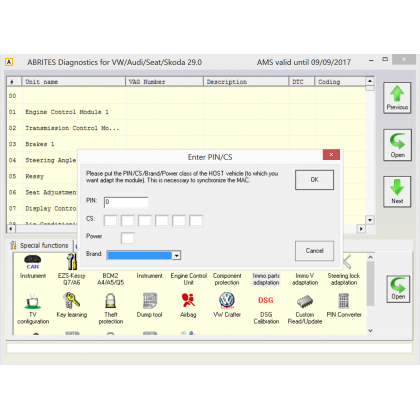Select the Transmission Control row
This screenshot has width=420, height=420.
pos(186,128)
